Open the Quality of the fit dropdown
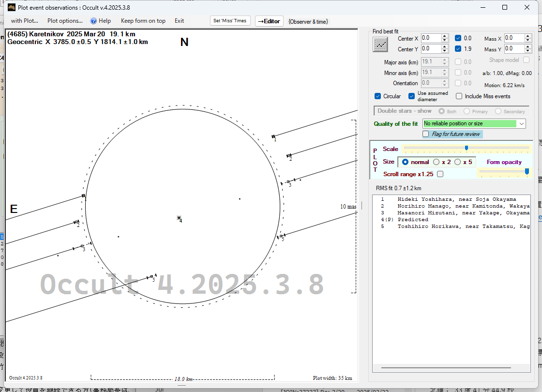The height and width of the screenshot is (392, 542). [x=521, y=124]
